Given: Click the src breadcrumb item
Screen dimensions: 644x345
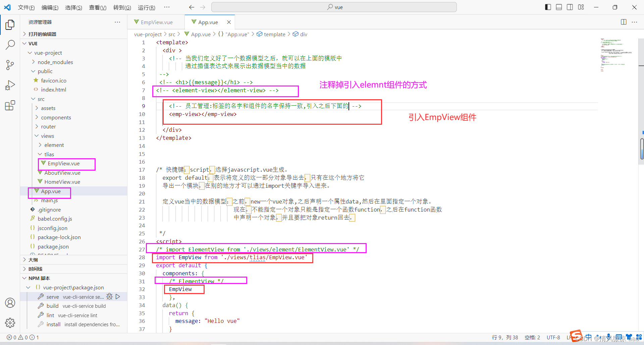Looking at the screenshot, I should pyautogui.click(x=172, y=34).
